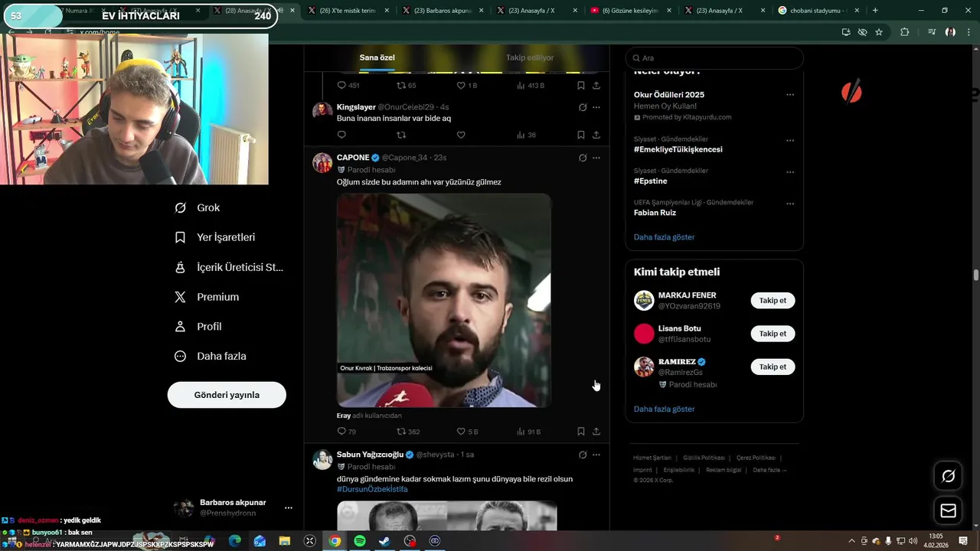This screenshot has height=551, width=980.
Task: Follow RAMIREZ with Takip et
Action: click(x=773, y=367)
